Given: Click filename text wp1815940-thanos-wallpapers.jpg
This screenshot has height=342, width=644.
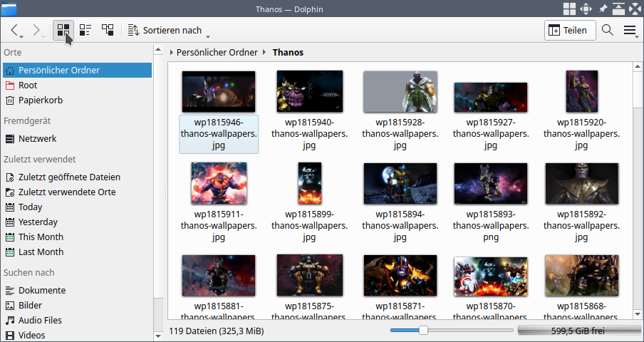Looking at the screenshot, I should click(310, 134).
